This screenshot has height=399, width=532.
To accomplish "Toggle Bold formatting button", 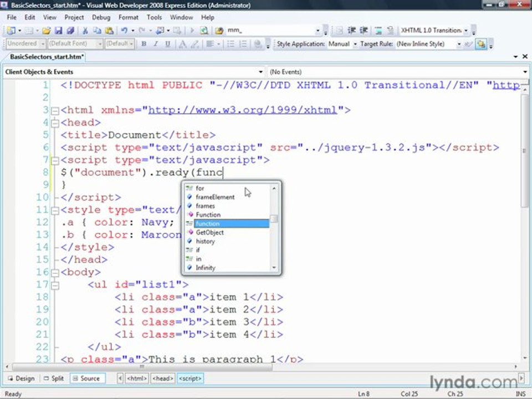I will pos(144,44).
